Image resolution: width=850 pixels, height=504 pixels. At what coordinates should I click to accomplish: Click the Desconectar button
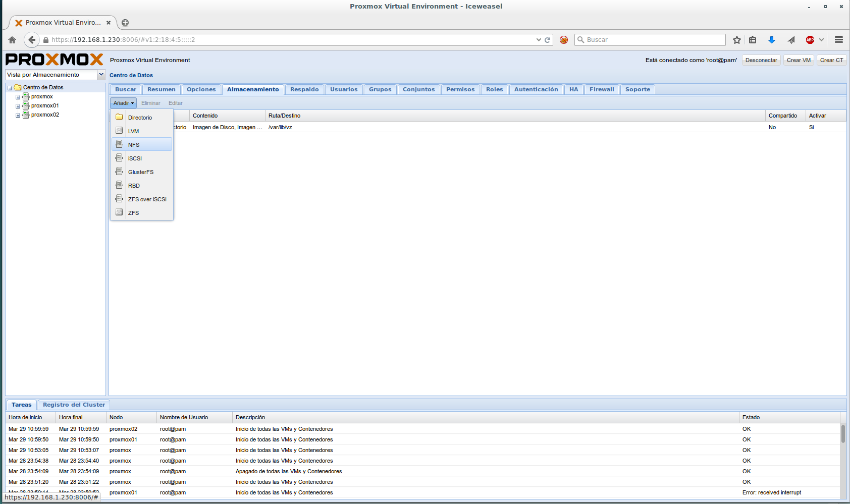click(761, 60)
